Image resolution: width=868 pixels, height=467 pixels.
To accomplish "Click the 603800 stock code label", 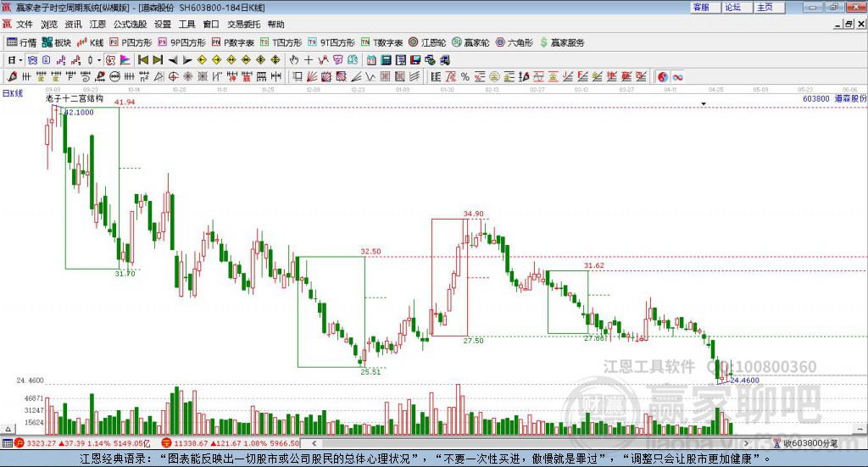I will tap(816, 98).
